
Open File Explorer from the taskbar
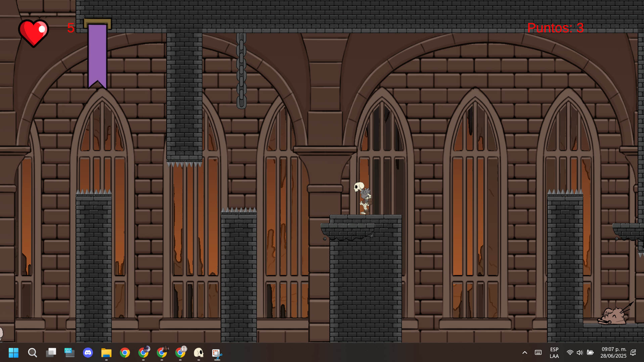[106, 353]
